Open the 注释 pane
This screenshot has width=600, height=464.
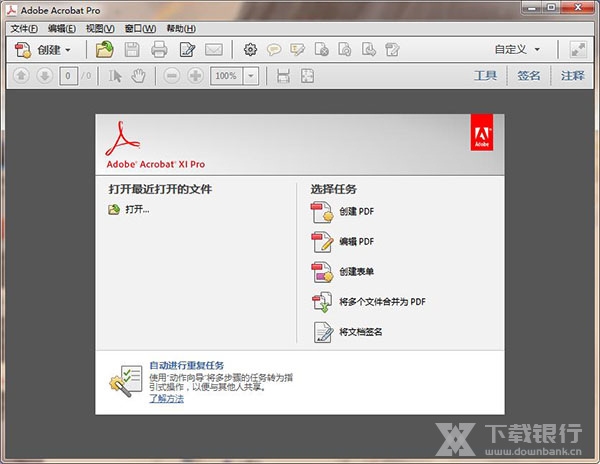point(572,76)
